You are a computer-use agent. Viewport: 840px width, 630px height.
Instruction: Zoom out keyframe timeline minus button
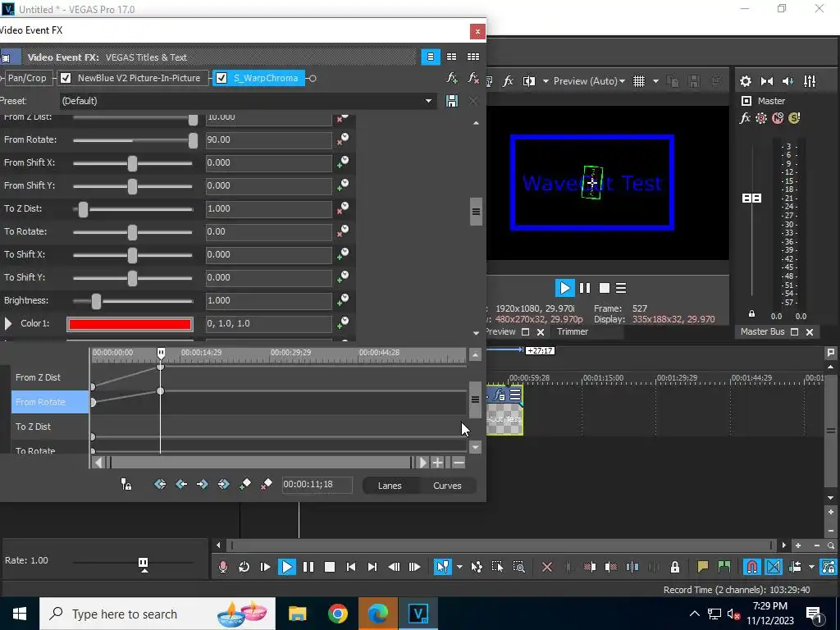[x=459, y=463]
